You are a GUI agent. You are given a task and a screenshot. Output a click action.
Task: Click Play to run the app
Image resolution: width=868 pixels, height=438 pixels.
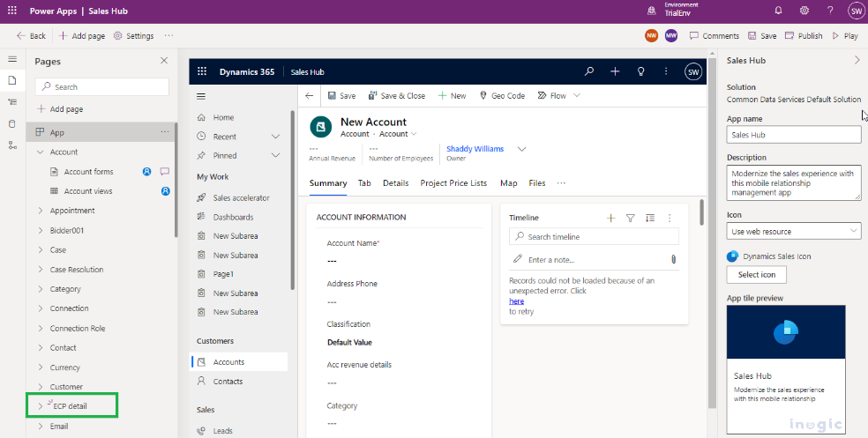(845, 35)
